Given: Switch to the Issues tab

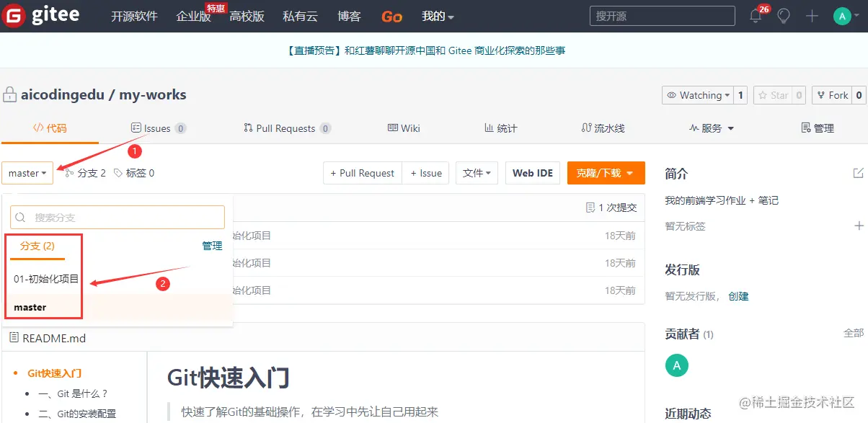Looking at the screenshot, I should click(158, 128).
